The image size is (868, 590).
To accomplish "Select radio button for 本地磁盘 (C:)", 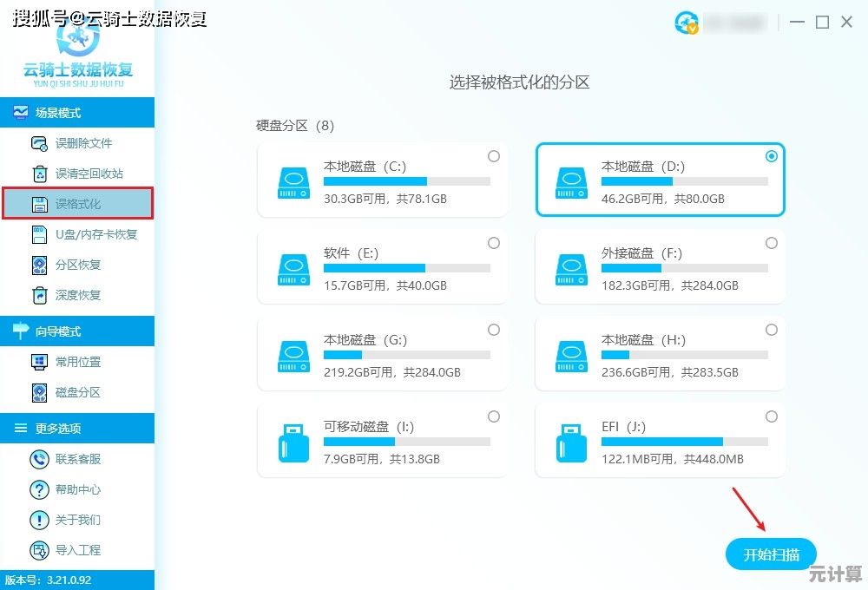I will click(494, 156).
